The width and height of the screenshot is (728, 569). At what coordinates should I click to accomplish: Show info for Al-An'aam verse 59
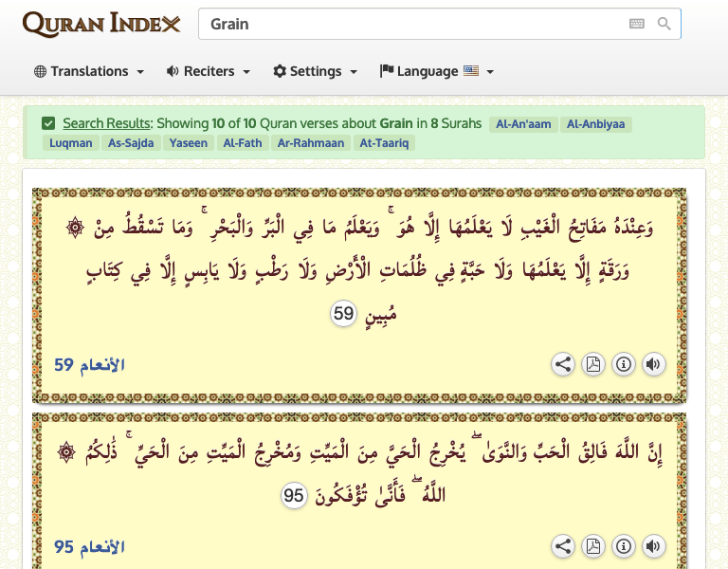click(x=623, y=364)
